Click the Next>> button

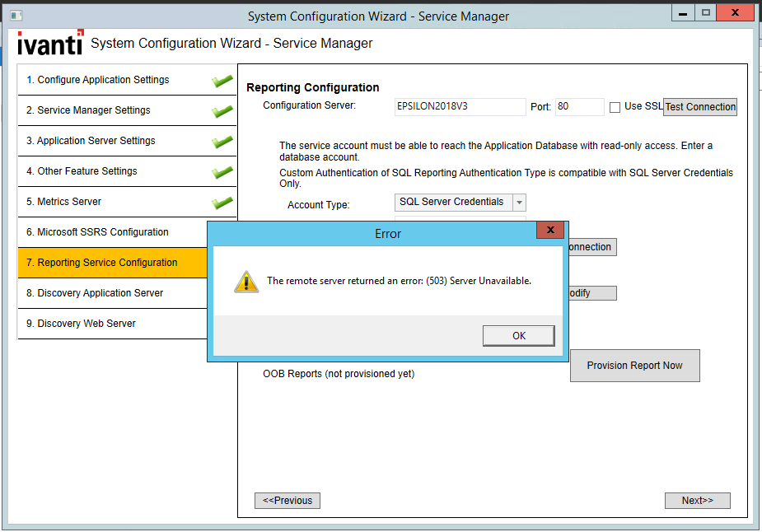(x=697, y=501)
